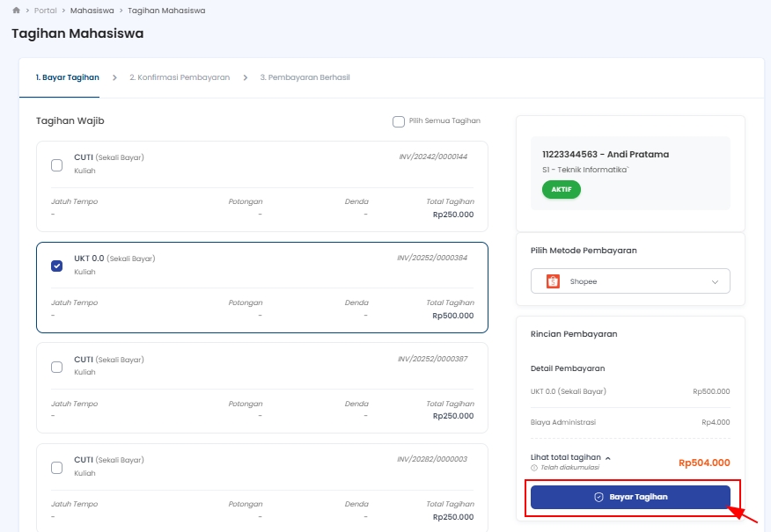771x532 pixels.
Task: Go to the Konfirmasi Pembayaran step
Action: point(180,77)
